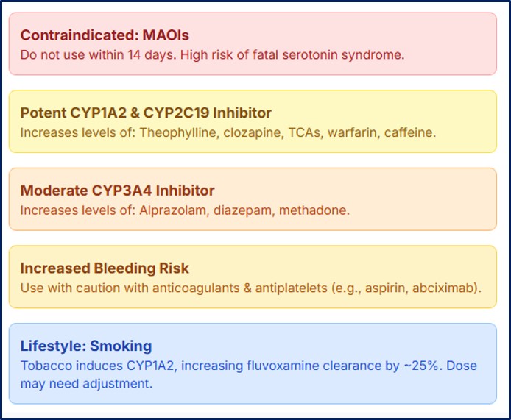
Task: Click 'Potent CYP1A2 & CYP2C19 Inhibitor' heading
Action: 146,113
